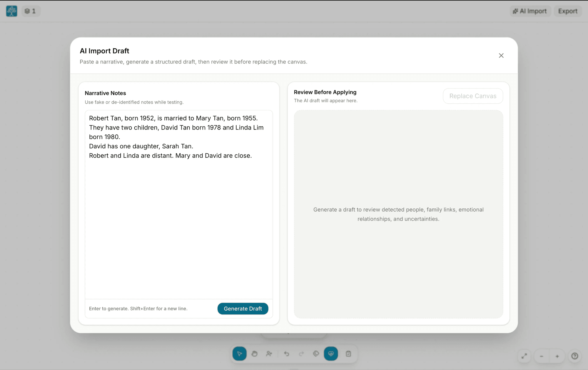Image resolution: width=588 pixels, height=370 pixels.
Task: Click the 'Enter to generate' hint text
Action: [138, 308]
